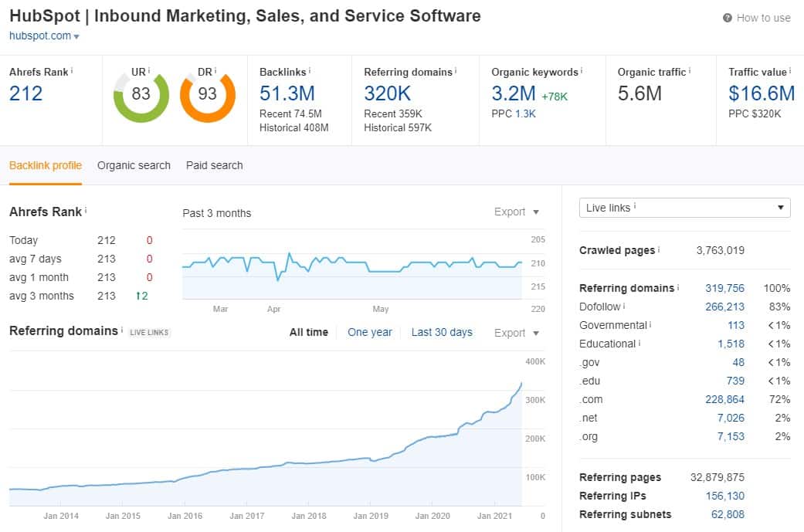The height and width of the screenshot is (532, 804).
Task: Click the info icon beside Backlinks
Action: click(309, 70)
